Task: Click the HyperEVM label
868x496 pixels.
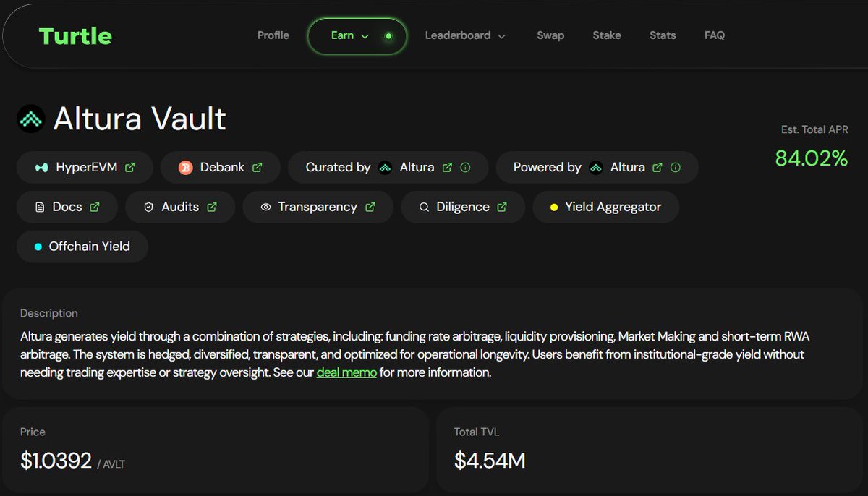Action: (87, 167)
